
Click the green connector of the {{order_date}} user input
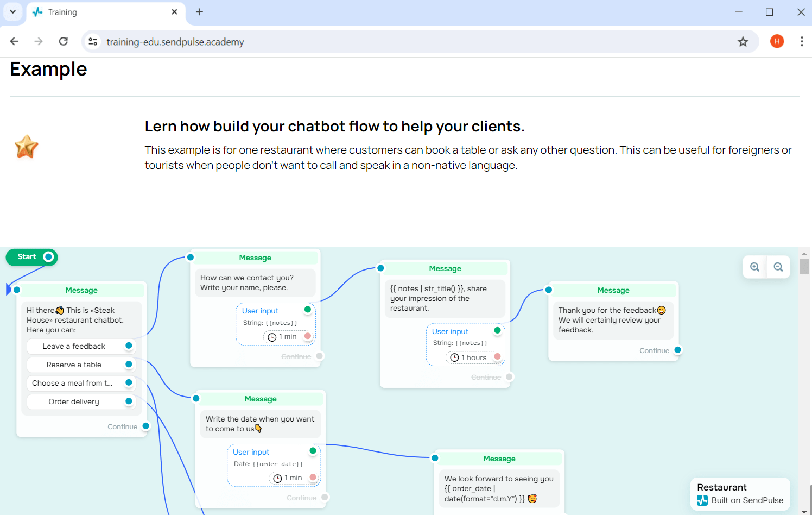(313, 451)
